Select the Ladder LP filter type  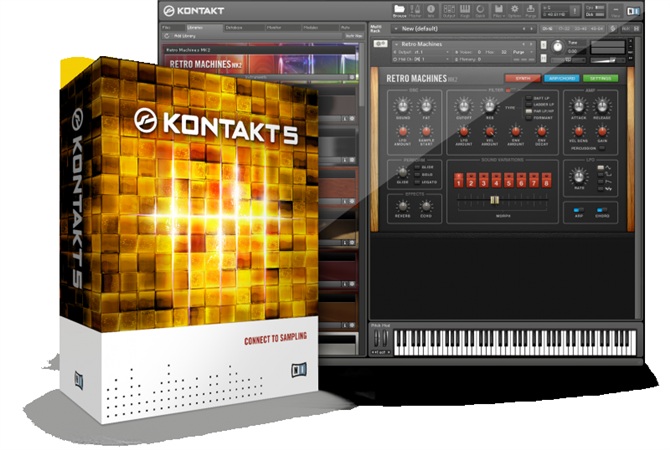(529, 104)
